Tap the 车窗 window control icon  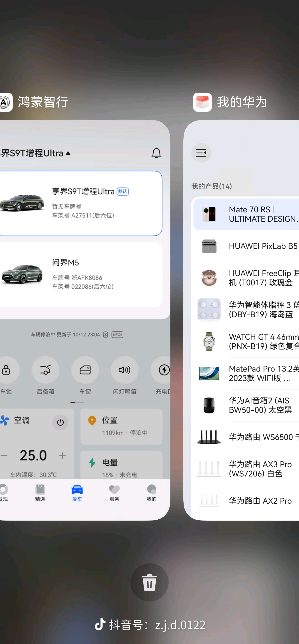coord(85,370)
